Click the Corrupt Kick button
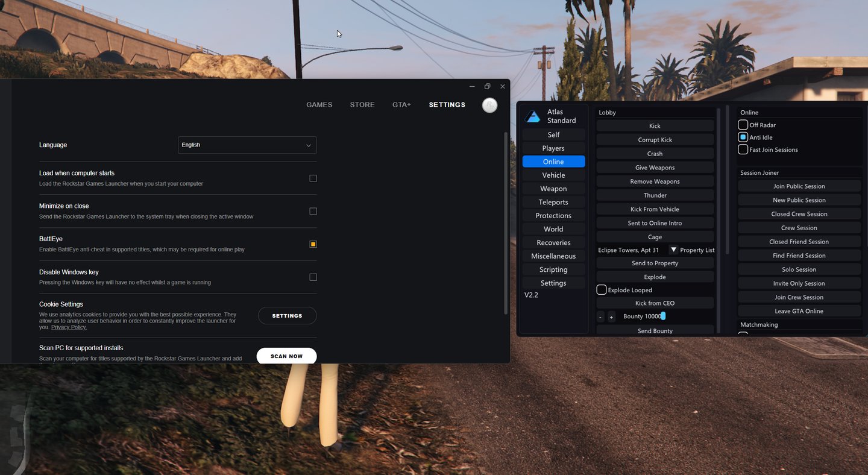868x475 pixels. tap(655, 140)
